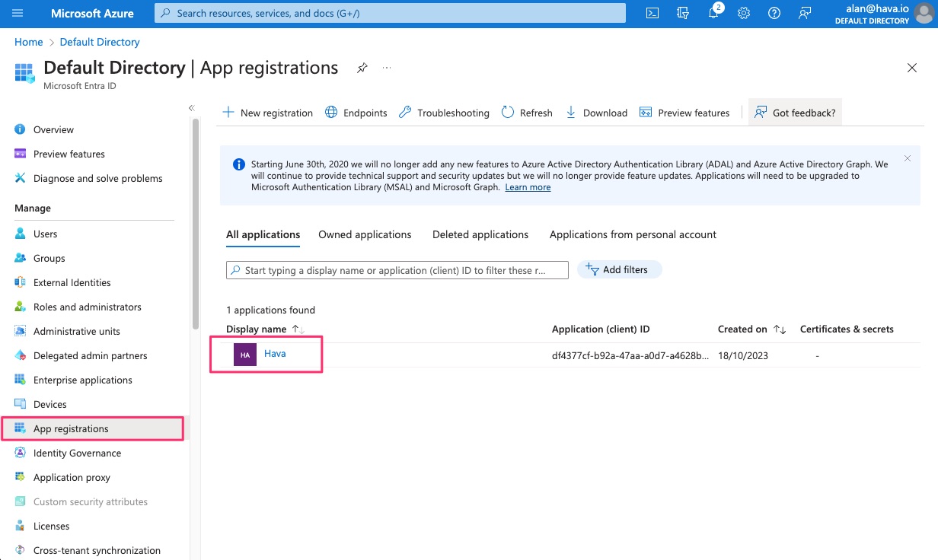Viewport: 938px width, 560px height.
Task: Click the application filter search box
Action: pyautogui.click(x=397, y=270)
